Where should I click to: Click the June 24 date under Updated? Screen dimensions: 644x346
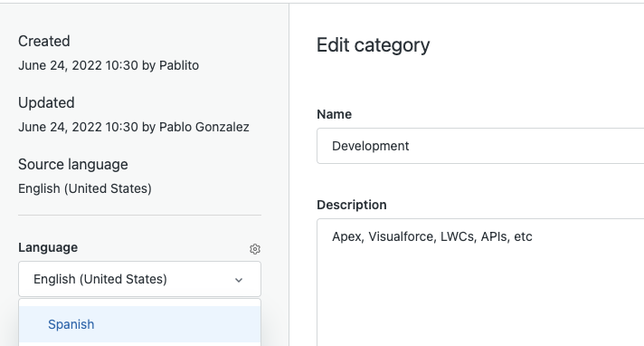(78, 127)
